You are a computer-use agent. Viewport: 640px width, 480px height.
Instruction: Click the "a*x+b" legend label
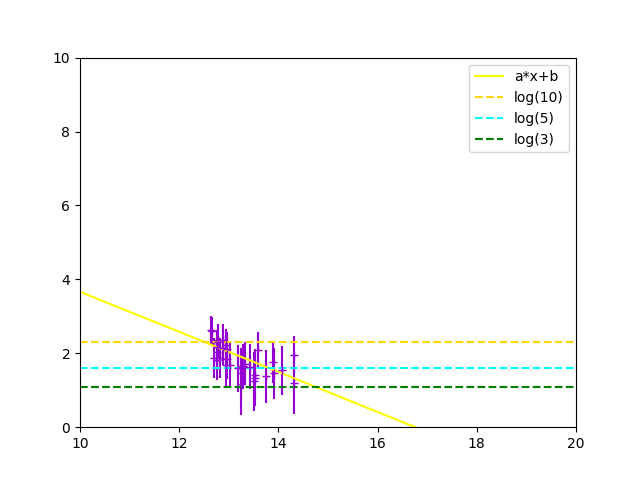coord(538,76)
